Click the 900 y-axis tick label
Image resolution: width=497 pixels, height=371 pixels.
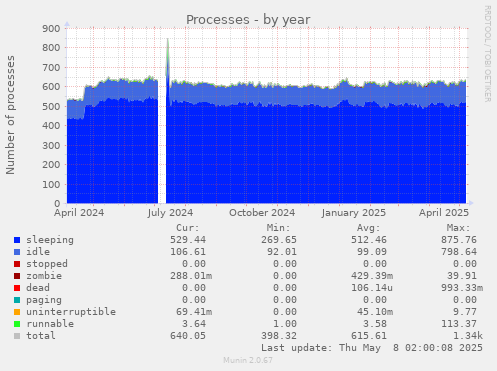click(51, 29)
